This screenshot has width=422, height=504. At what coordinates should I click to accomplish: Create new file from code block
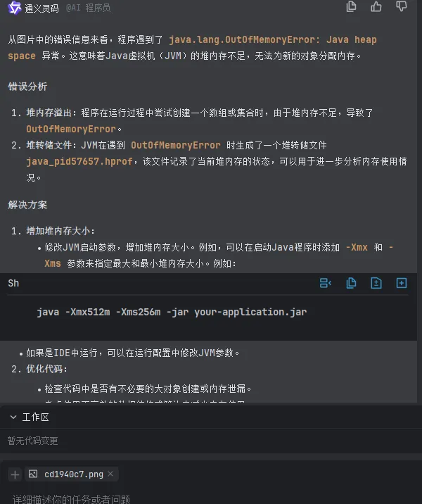[402, 283]
